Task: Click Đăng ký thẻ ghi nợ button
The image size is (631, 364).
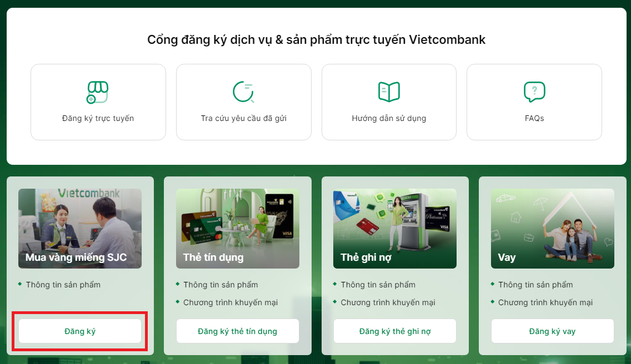Action: pyautogui.click(x=395, y=331)
